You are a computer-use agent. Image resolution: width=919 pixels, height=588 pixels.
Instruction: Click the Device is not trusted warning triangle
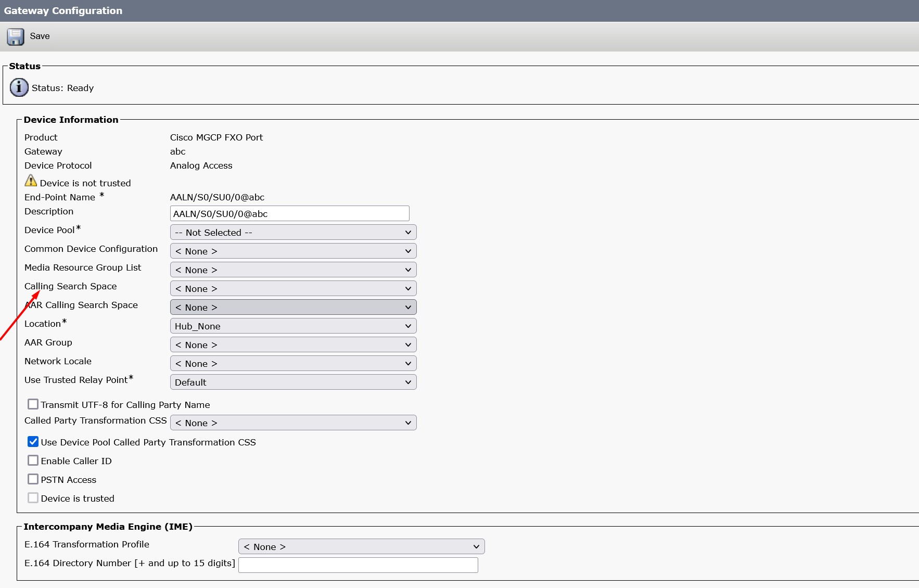[31, 180]
